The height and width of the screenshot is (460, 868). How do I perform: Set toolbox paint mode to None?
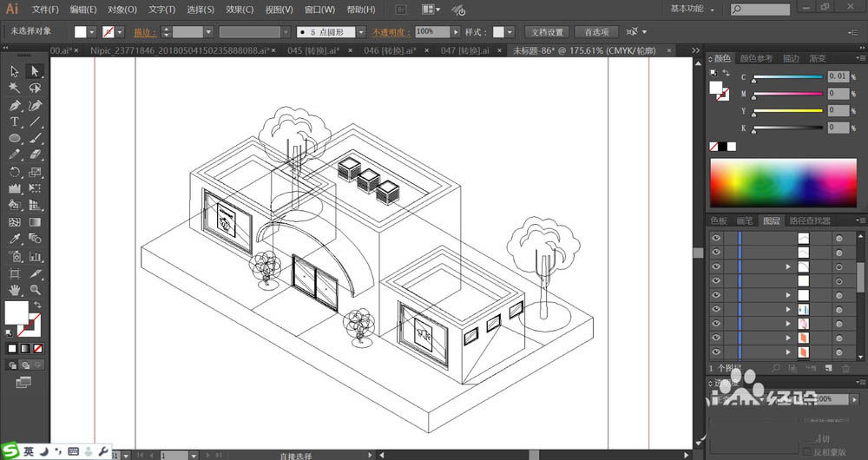(x=38, y=348)
